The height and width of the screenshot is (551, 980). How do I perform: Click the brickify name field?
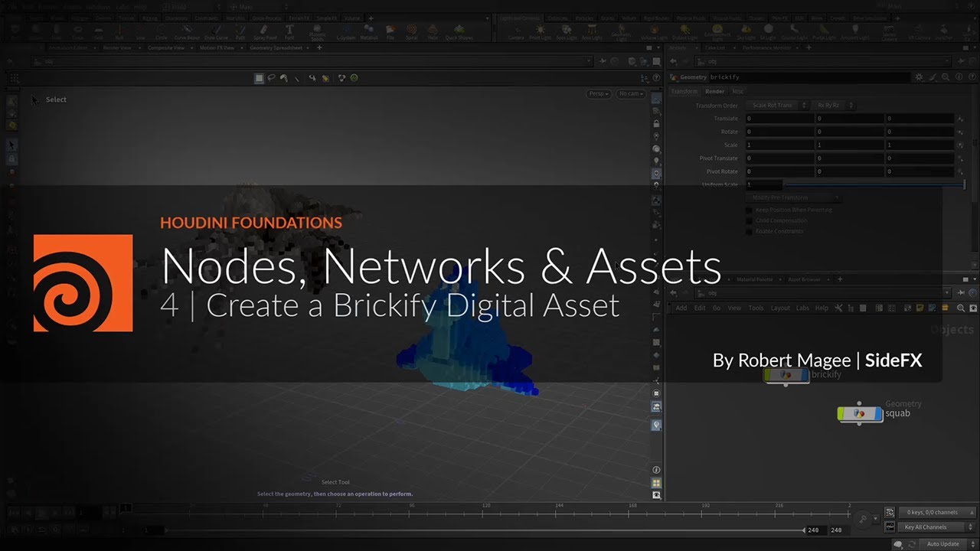click(808, 77)
